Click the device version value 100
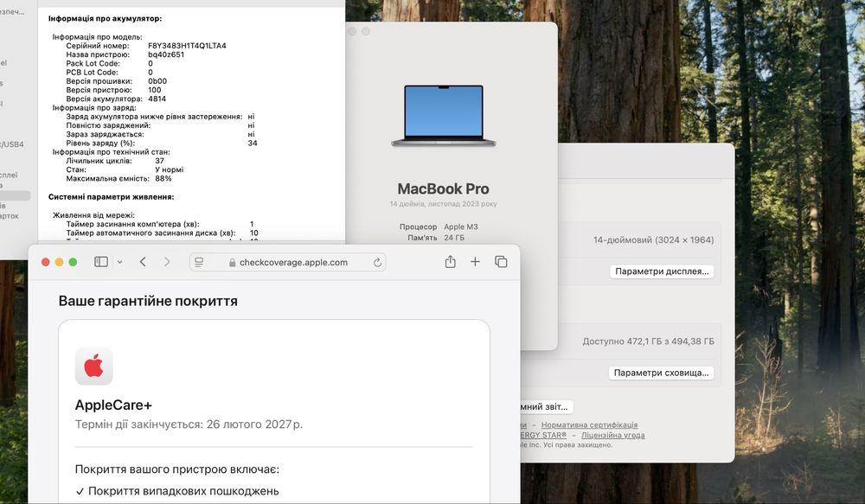This screenshot has height=504, width=865. pos(155,90)
